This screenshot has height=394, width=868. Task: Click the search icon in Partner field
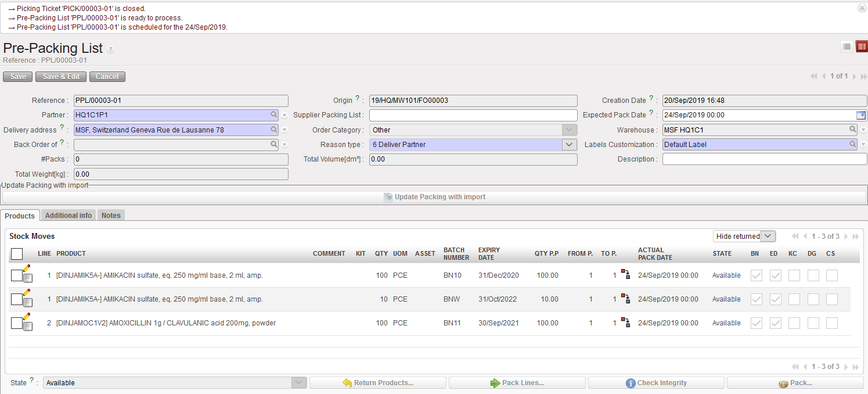click(273, 115)
